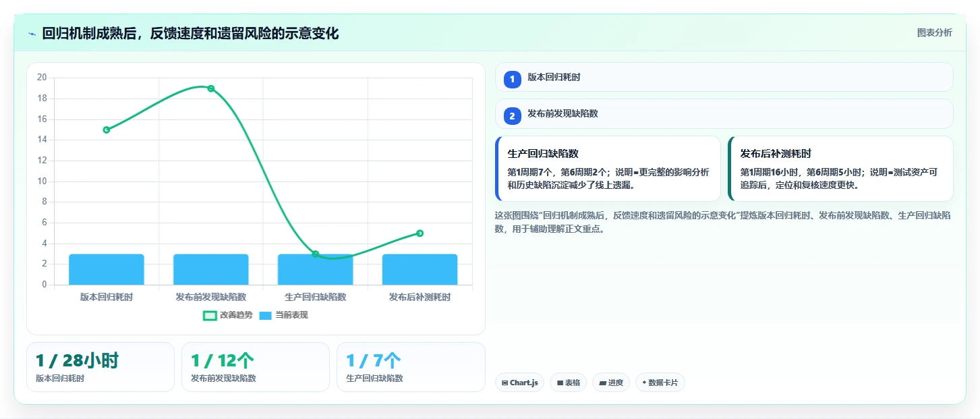Click the 表格 chip icon
Screen dimensions: 980x419
pyautogui.click(x=560, y=383)
